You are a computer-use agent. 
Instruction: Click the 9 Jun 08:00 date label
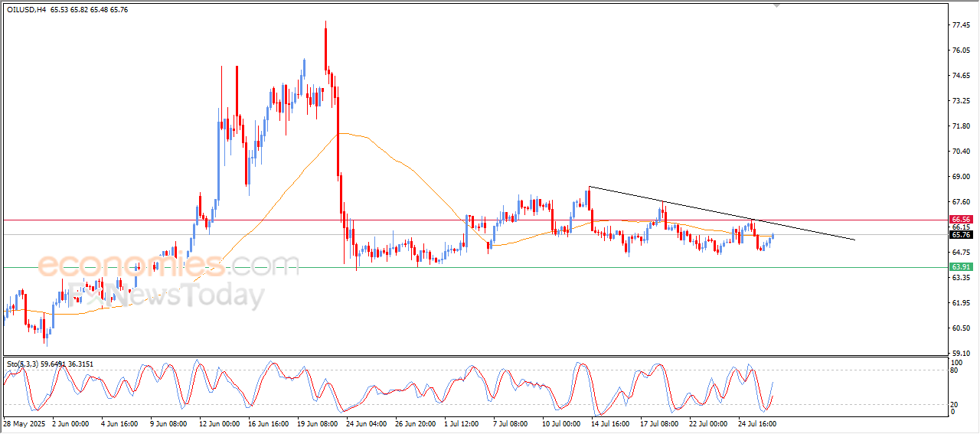(168, 423)
